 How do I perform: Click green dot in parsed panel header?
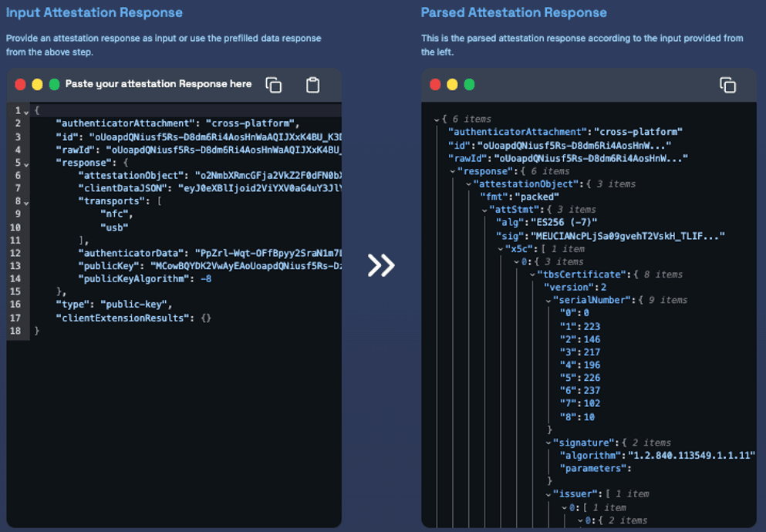tap(470, 85)
